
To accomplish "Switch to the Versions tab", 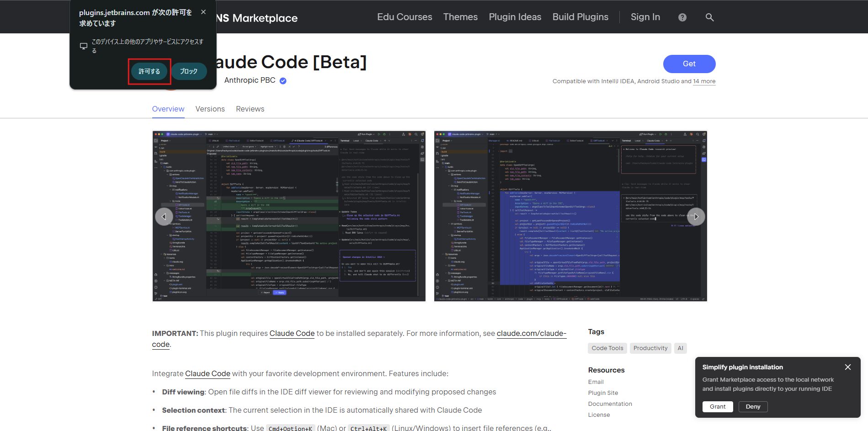I will click(210, 109).
